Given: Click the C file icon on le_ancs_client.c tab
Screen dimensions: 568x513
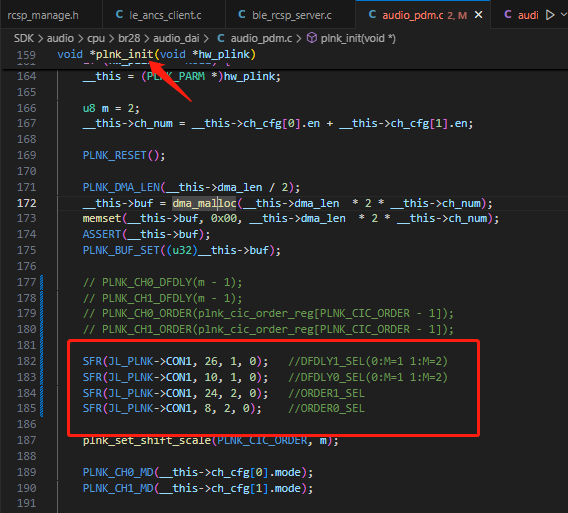Looking at the screenshot, I should point(119,15).
